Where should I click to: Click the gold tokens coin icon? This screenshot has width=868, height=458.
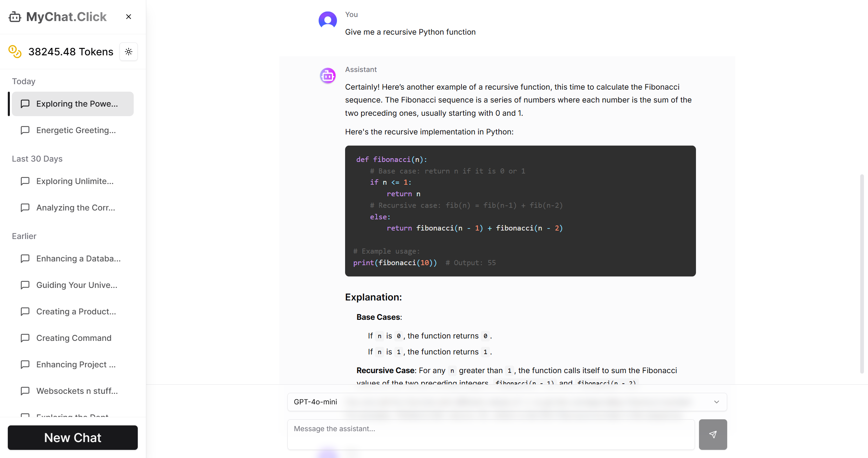point(15,52)
